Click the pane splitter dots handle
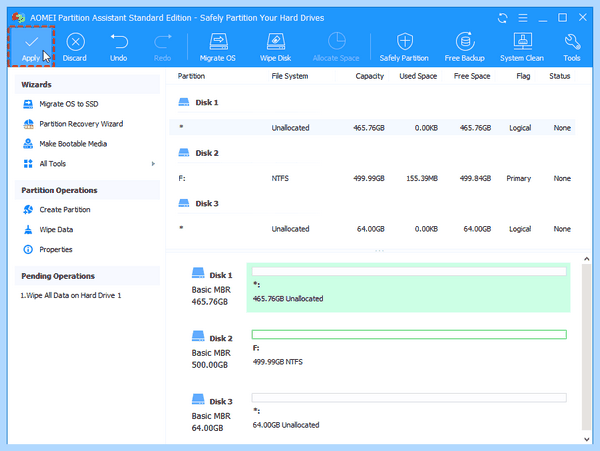Viewport: 600px width, 451px height. click(x=379, y=251)
